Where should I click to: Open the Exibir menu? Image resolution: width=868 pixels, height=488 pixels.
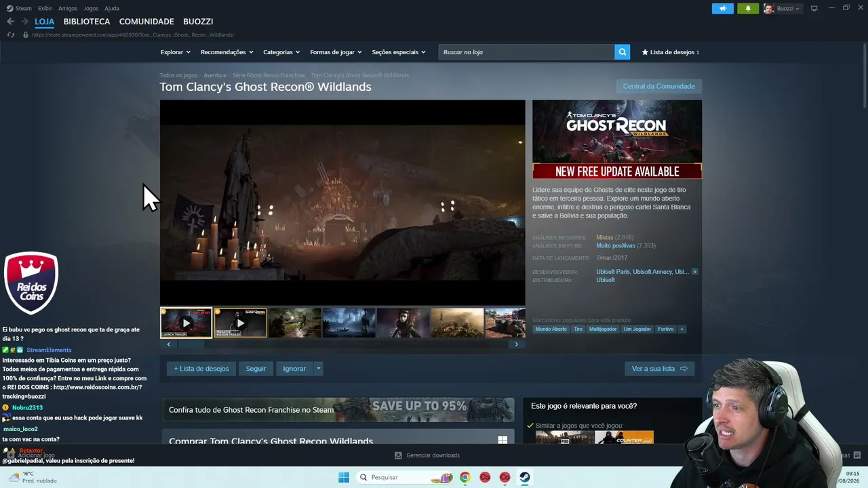45,9
